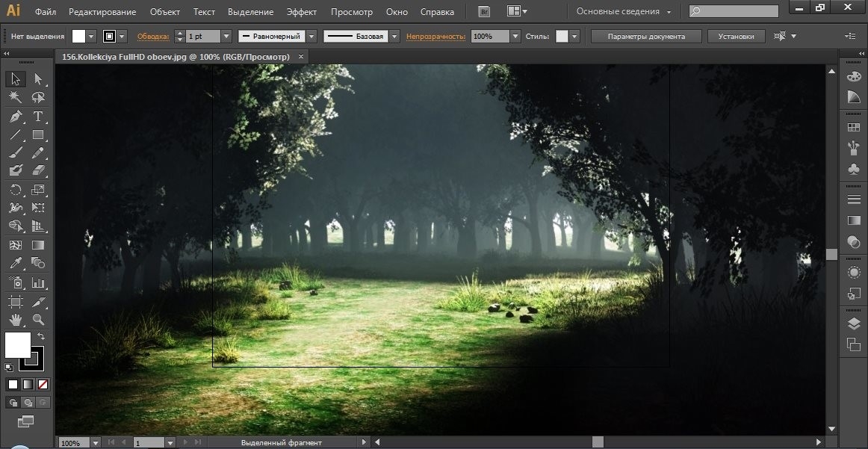
Task: Open the Symbols panel icon
Action: (853, 169)
